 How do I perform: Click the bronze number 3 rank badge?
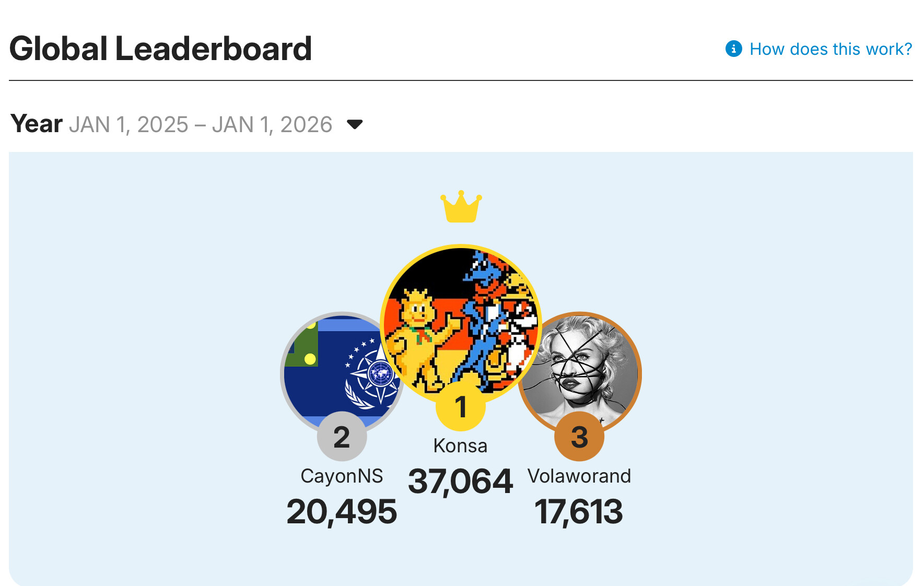[579, 437]
